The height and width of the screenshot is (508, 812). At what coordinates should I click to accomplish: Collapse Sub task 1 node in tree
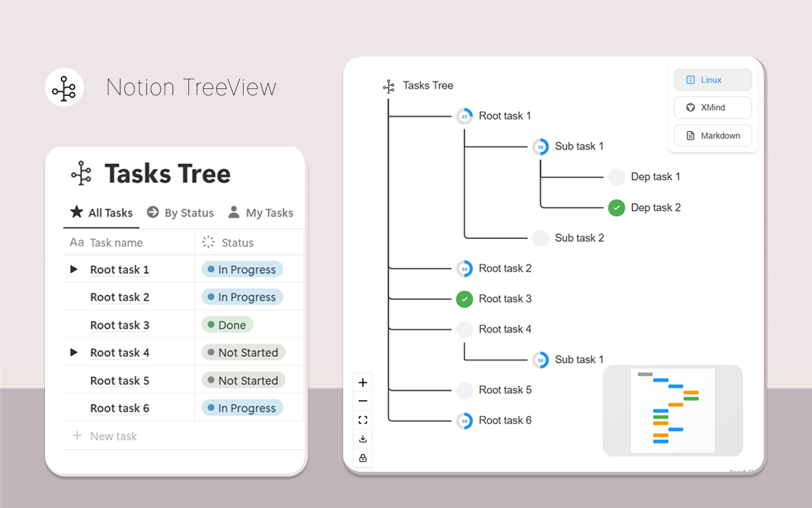[540, 146]
